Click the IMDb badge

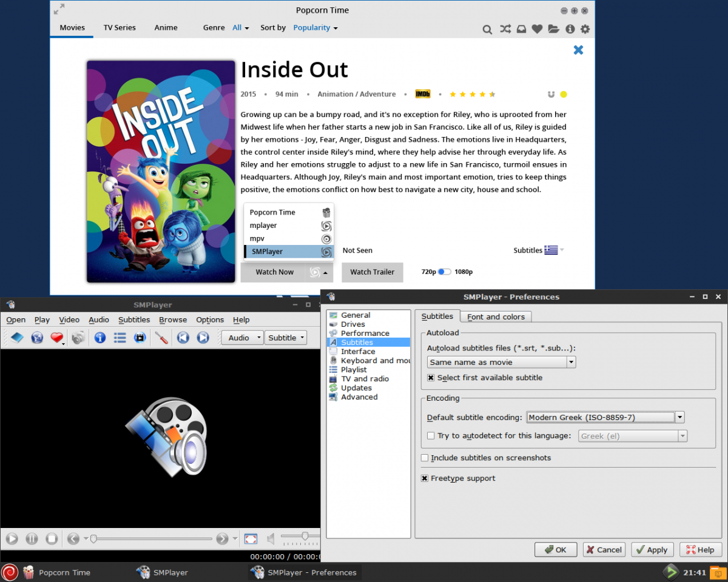tap(423, 94)
